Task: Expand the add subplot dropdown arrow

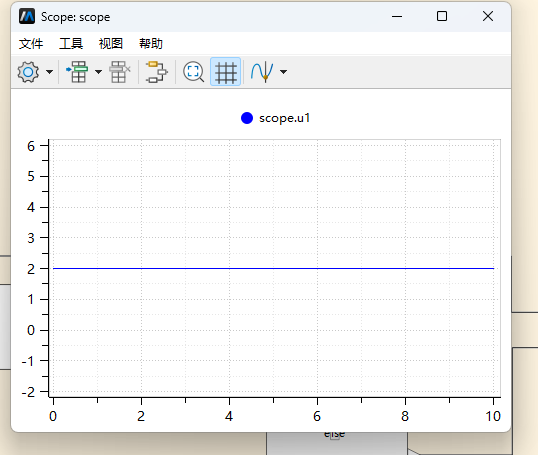Action: pyautogui.click(x=98, y=72)
